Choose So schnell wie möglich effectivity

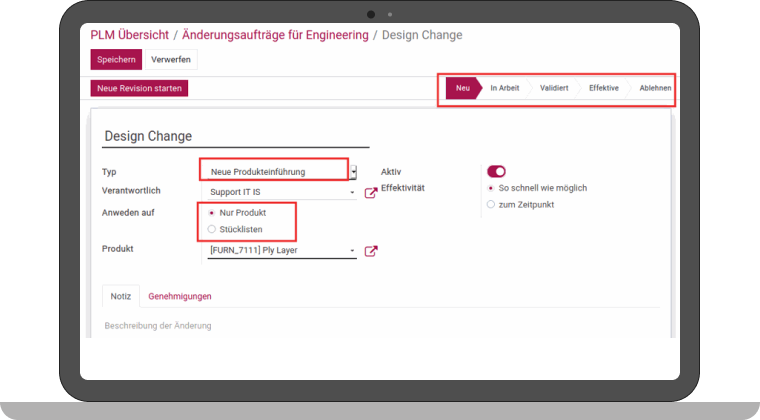[x=490, y=188]
